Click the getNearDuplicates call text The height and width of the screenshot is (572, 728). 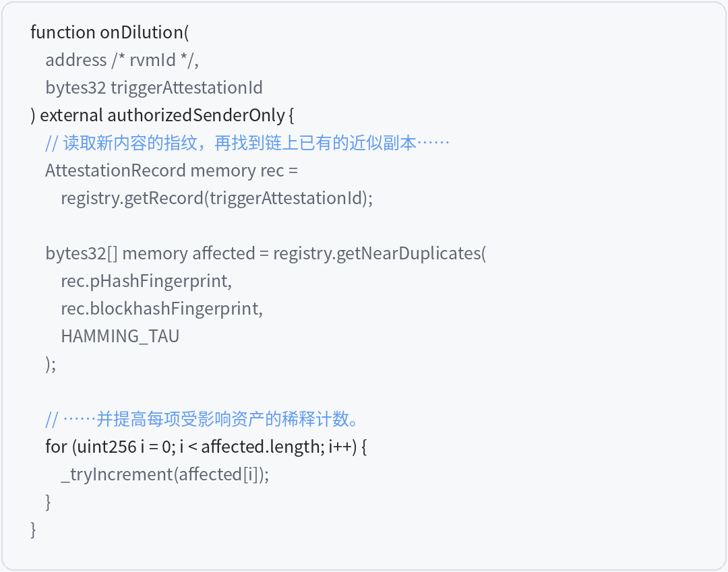380,253
